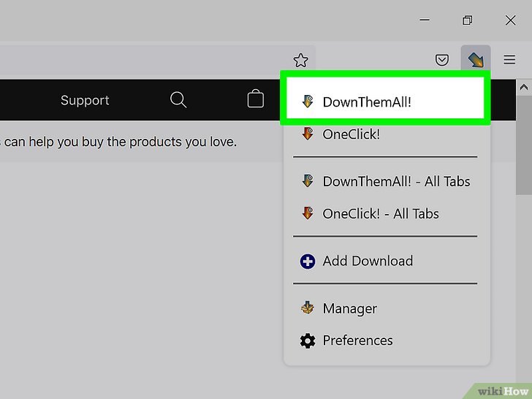532x399 pixels.
Task: Click the magnifying glass search icon
Action: coord(178,100)
